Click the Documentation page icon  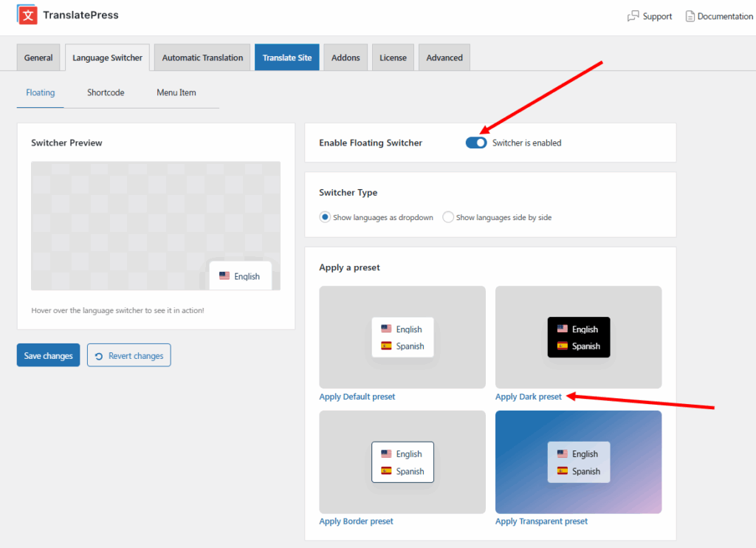690,16
